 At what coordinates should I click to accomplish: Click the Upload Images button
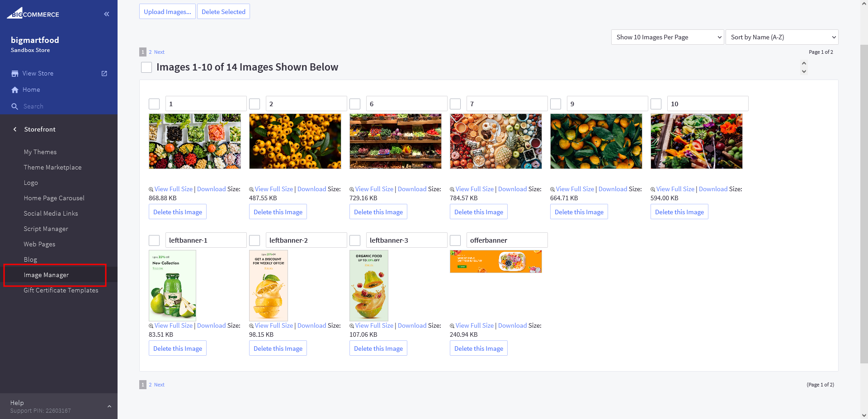167,12
